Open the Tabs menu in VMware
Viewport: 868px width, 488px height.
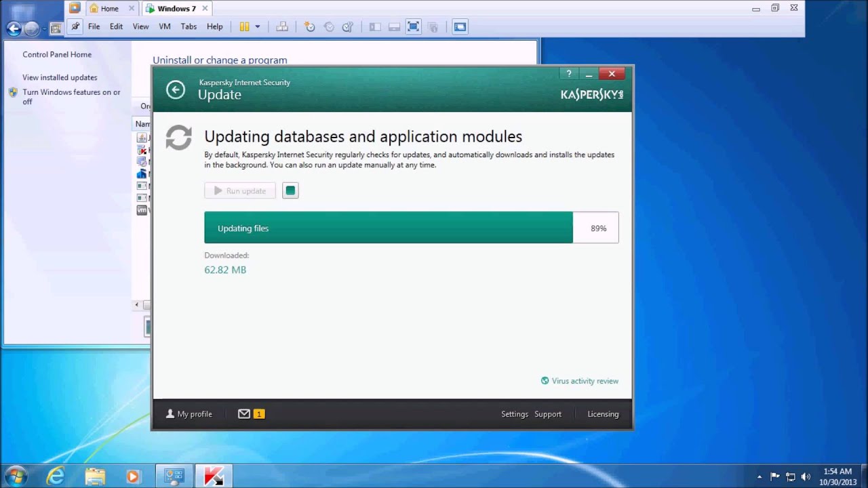(x=189, y=26)
